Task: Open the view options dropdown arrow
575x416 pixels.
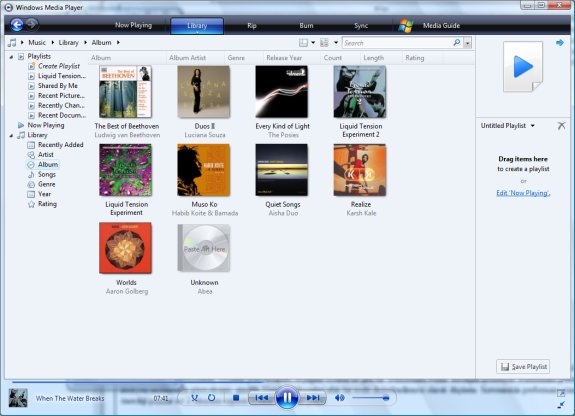Action: (x=336, y=43)
